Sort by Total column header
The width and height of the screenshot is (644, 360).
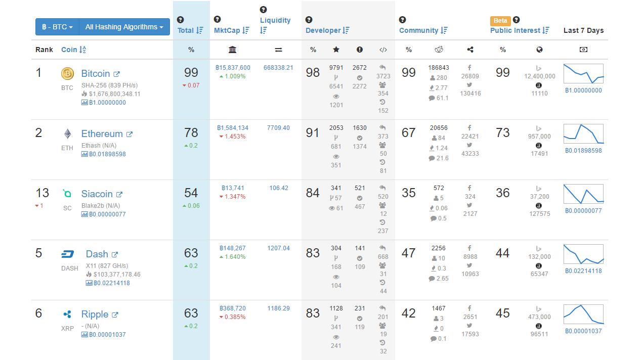(190, 30)
